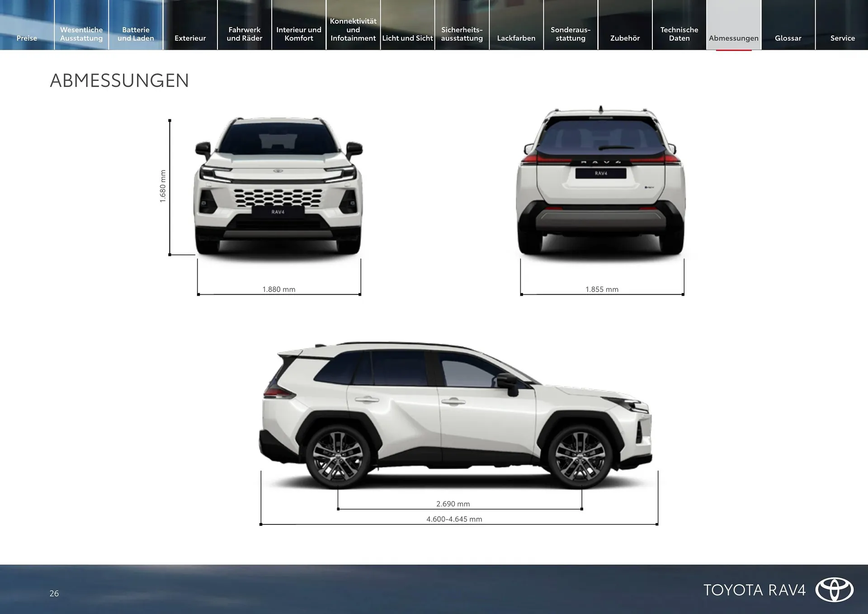Open the Preise tab
The width and height of the screenshot is (868, 614).
click(27, 38)
